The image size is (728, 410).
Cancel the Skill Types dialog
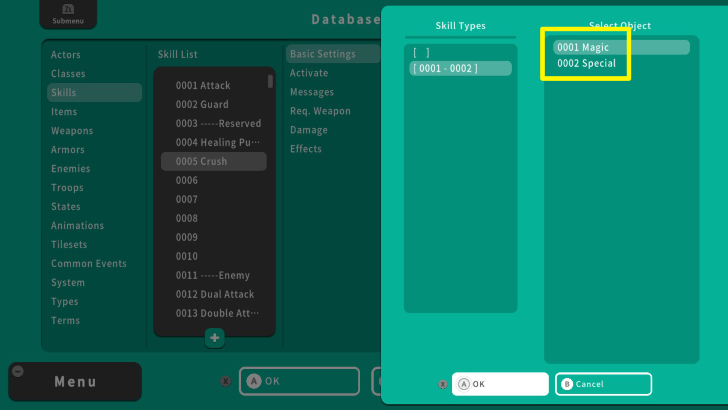[603, 384]
